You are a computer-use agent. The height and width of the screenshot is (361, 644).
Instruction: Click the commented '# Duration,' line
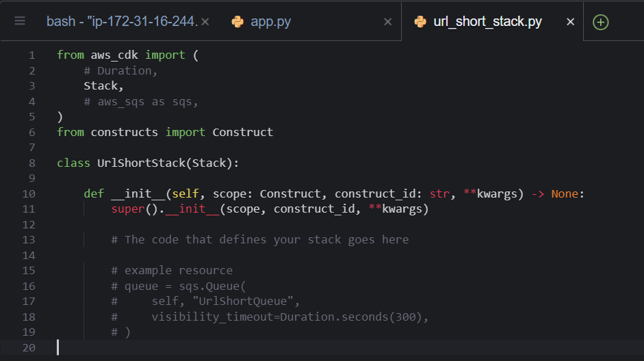click(120, 70)
